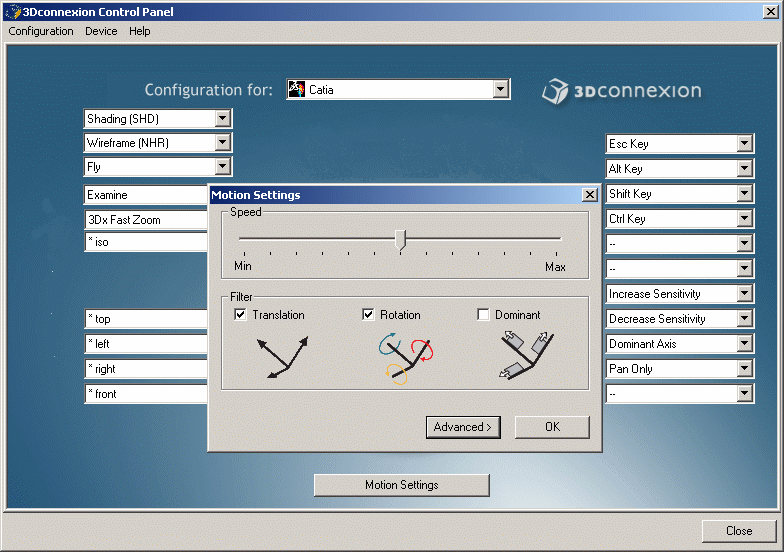
Task: Click the Advanced button
Action: (463, 427)
